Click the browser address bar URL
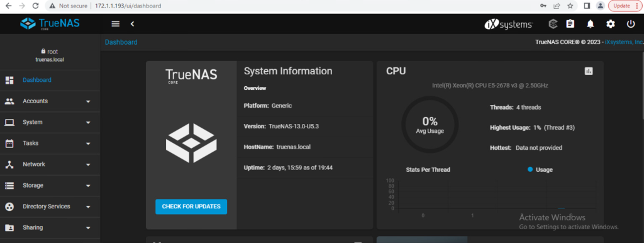 point(128,6)
